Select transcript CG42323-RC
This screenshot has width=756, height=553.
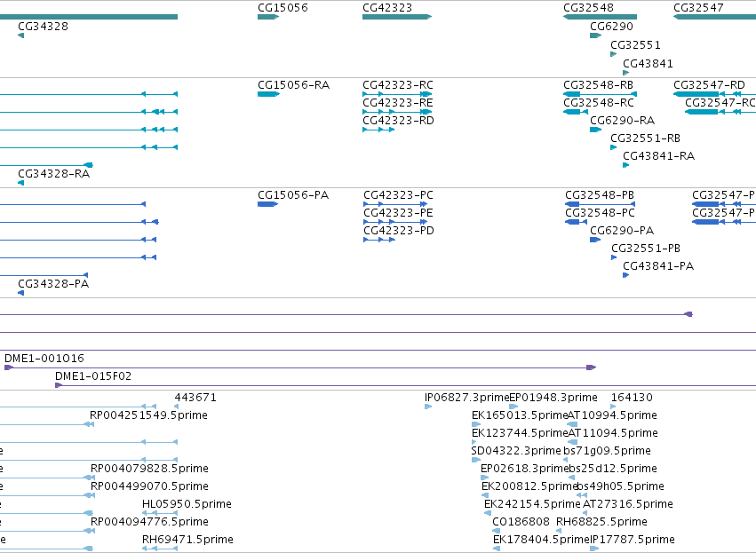click(x=398, y=85)
